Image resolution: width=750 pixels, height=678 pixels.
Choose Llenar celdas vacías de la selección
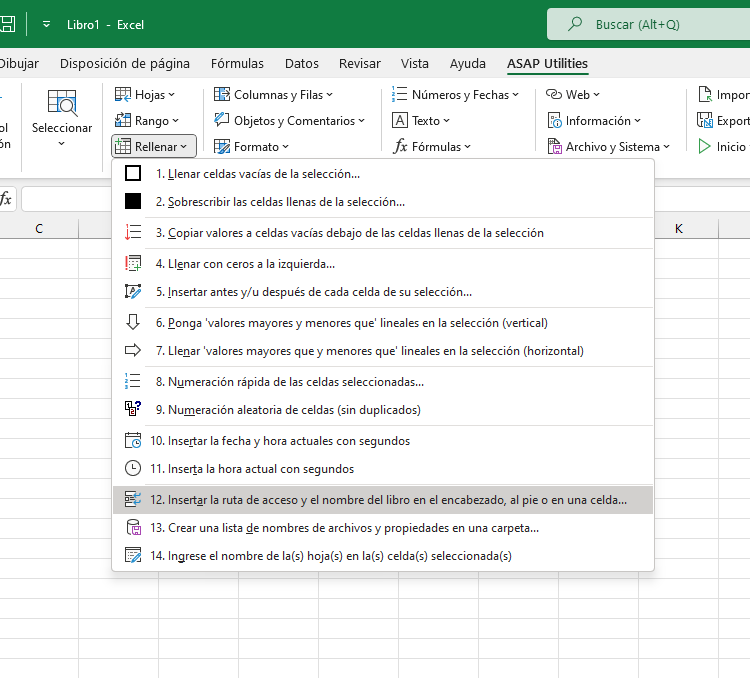tap(383, 174)
